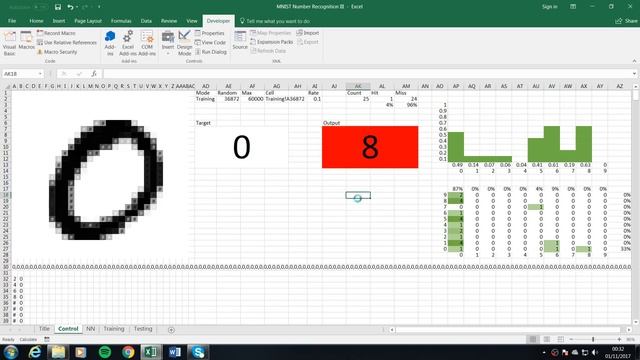The height and width of the screenshot is (360, 640).
Task: Click into the formula bar
Action: tap(367, 74)
